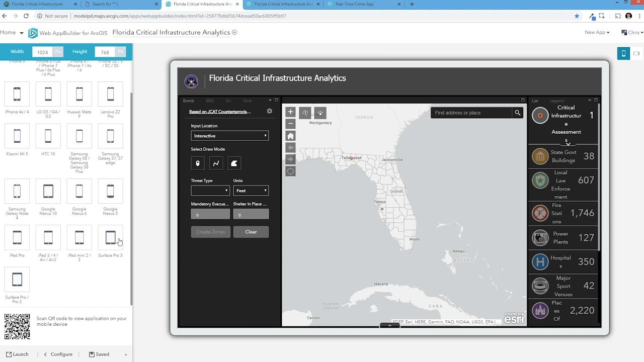Choose the iPad mini 2 / 3 icon
Screen dimensions: 644x362
(x=79, y=237)
